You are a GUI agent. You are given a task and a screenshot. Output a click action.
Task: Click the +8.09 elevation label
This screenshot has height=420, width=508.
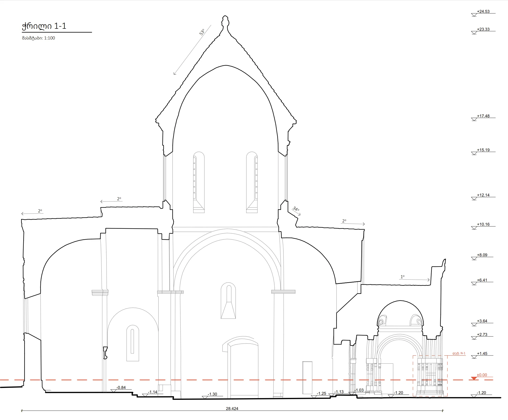482,255
